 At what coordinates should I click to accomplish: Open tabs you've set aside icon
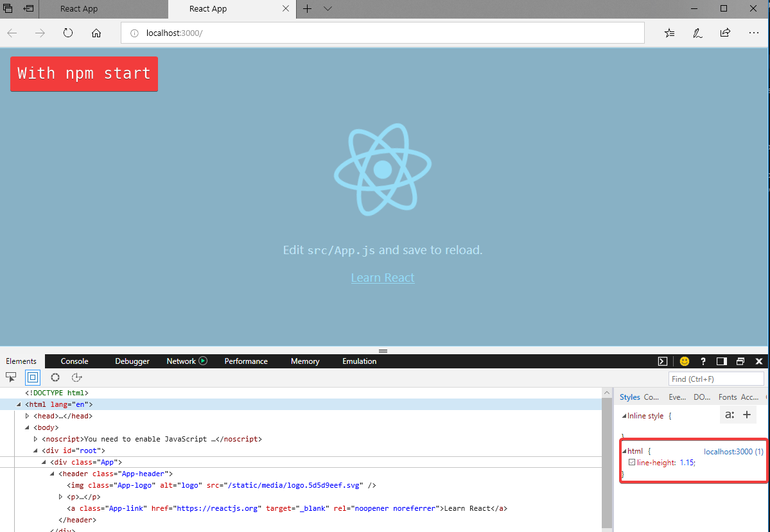8,8
